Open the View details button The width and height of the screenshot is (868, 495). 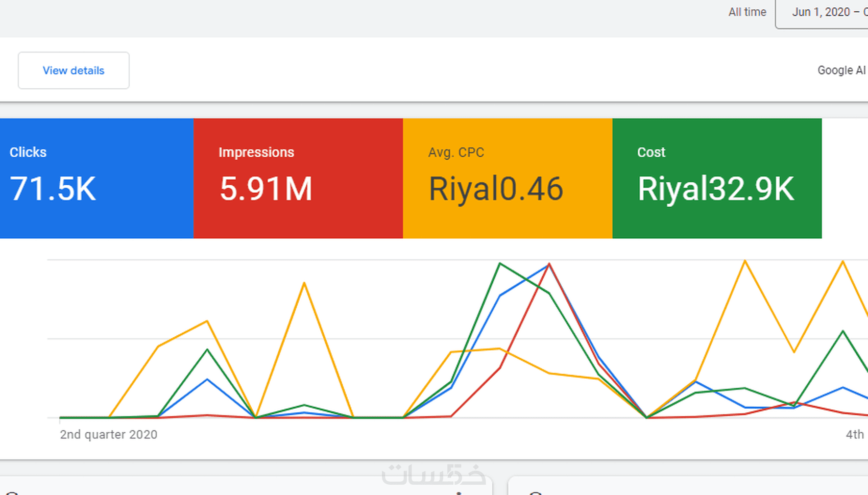point(74,70)
